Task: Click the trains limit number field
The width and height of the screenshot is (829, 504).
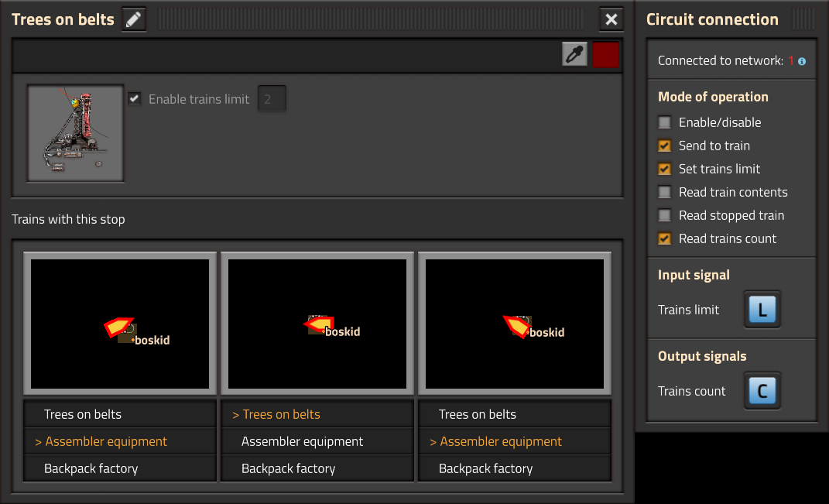Action: pyautogui.click(x=272, y=99)
